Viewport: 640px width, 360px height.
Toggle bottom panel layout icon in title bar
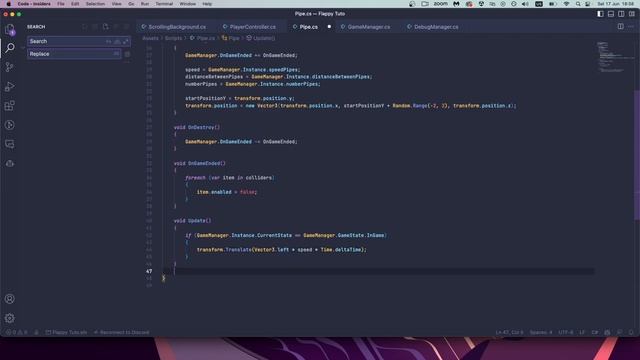point(611,14)
